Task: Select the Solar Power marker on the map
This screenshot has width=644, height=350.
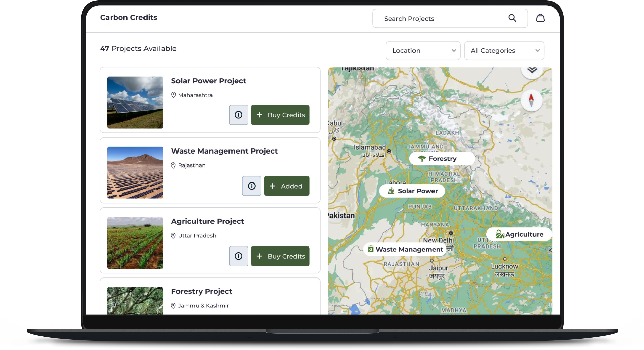Action: pyautogui.click(x=412, y=191)
